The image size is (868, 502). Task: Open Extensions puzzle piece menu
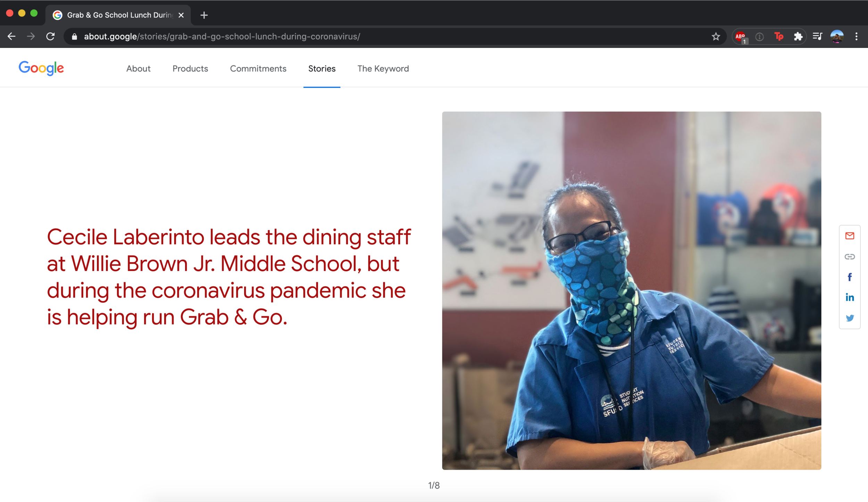pyautogui.click(x=798, y=36)
